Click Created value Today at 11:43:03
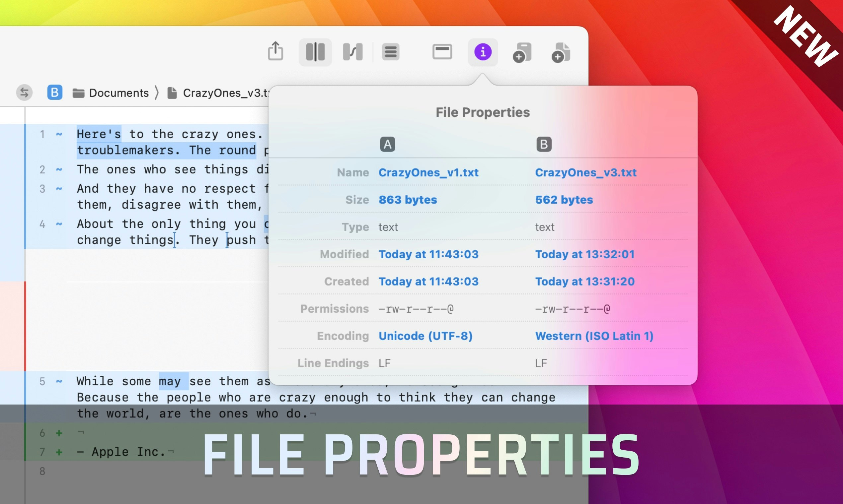 click(x=428, y=281)
